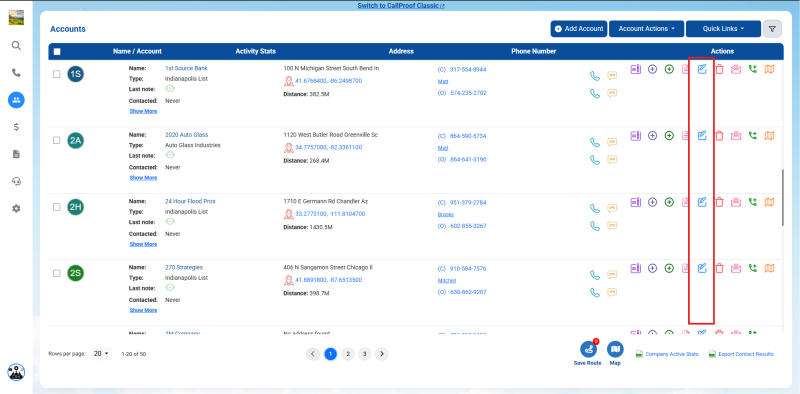Click the Add Account button

click(579, 29)
